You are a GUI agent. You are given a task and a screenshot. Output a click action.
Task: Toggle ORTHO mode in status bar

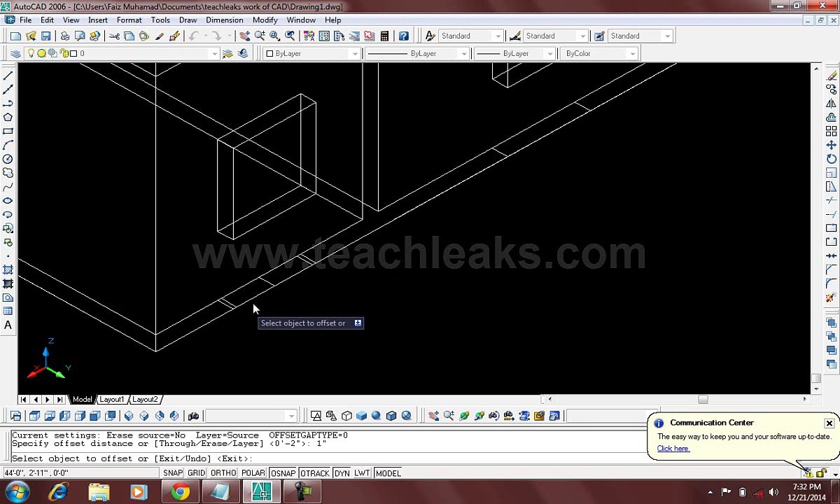(223, 473)
